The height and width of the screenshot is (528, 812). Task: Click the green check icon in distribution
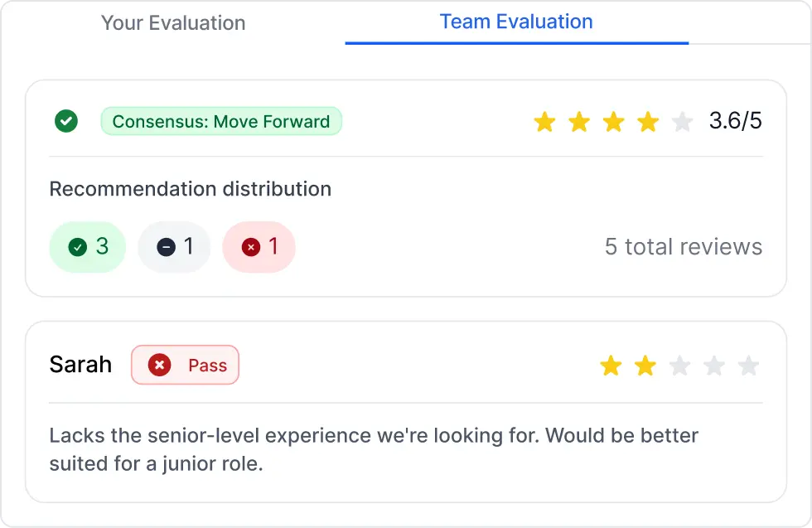(78, 246)
